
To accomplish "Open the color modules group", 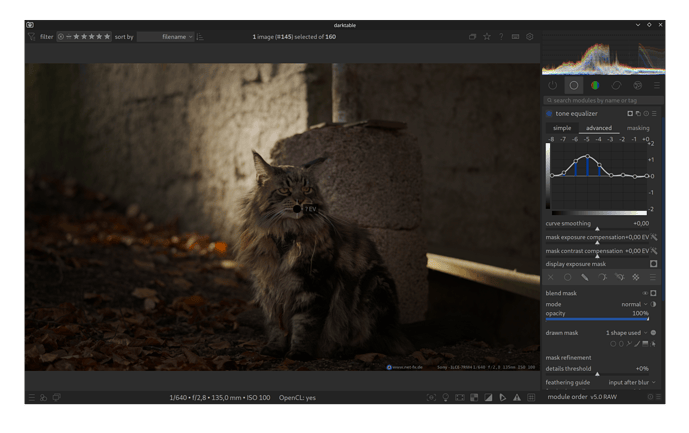I will click(595, 86).
